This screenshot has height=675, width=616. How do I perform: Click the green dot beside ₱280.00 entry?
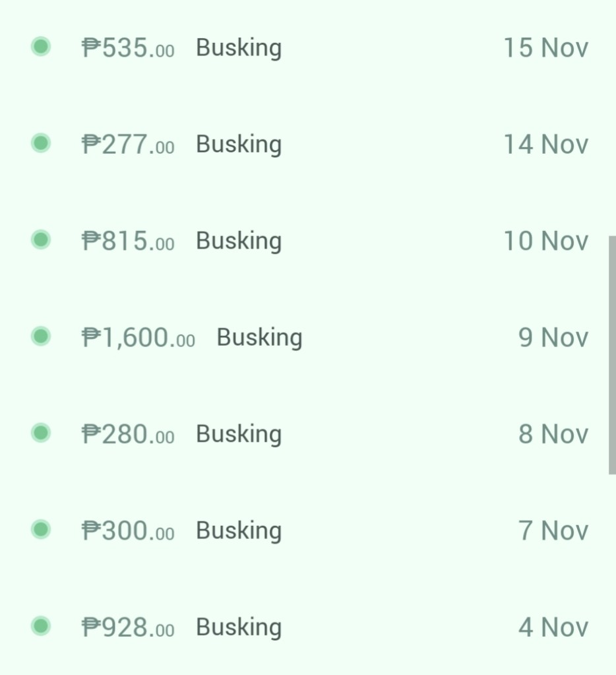pos(41,434)
